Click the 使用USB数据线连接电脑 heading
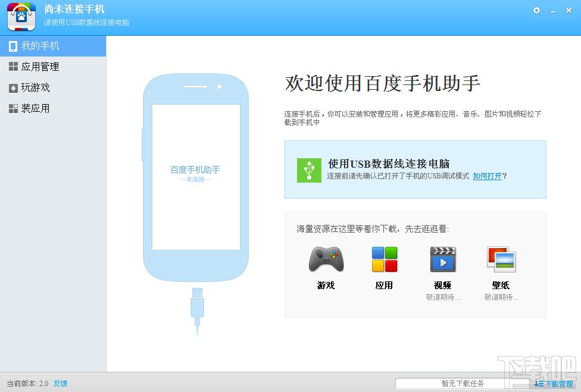 389,164
